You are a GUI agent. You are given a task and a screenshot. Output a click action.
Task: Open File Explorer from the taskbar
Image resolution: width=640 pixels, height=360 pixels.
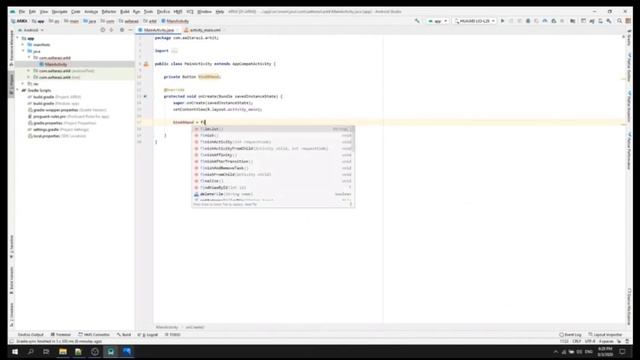62,351
